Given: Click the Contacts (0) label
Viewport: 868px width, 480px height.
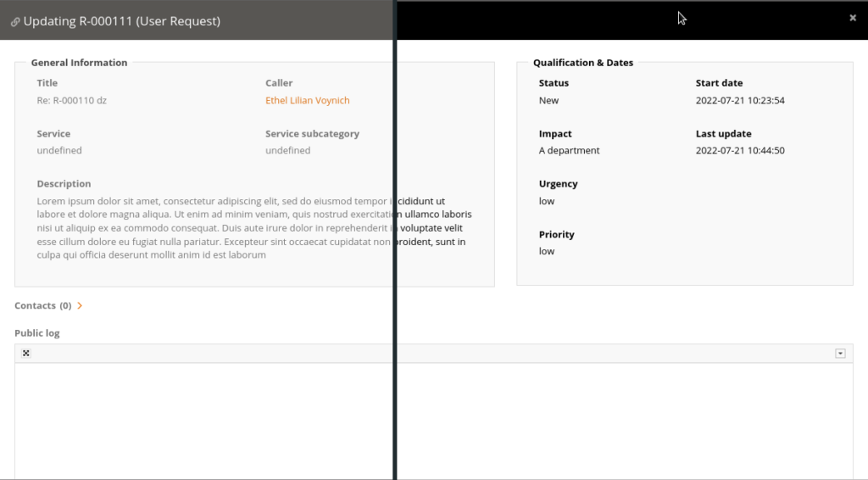Looking at the screenshot, I should point(42,305).
